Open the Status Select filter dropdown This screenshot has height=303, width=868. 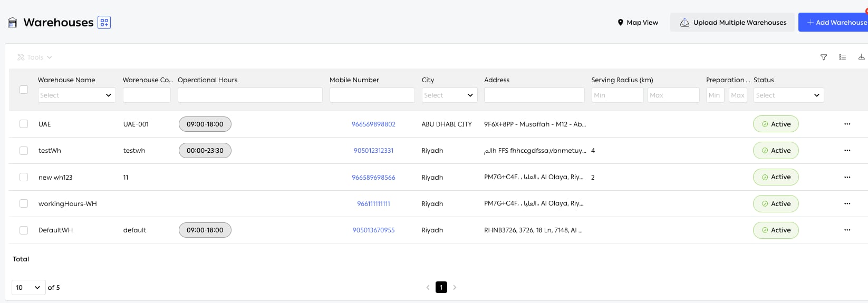[x=788, y=95]
